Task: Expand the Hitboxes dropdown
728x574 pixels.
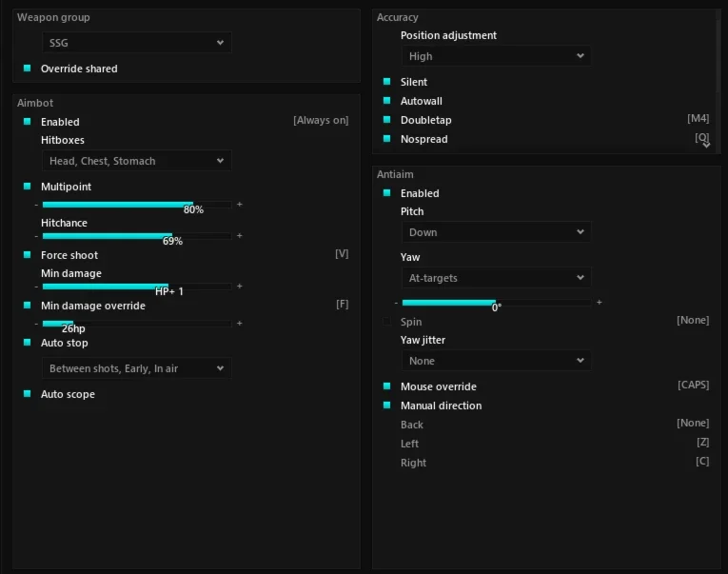Action: 137,161
